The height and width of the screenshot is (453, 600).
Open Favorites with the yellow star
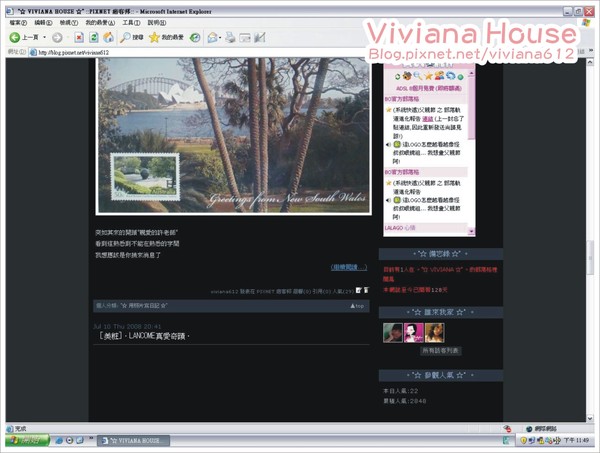154,37
